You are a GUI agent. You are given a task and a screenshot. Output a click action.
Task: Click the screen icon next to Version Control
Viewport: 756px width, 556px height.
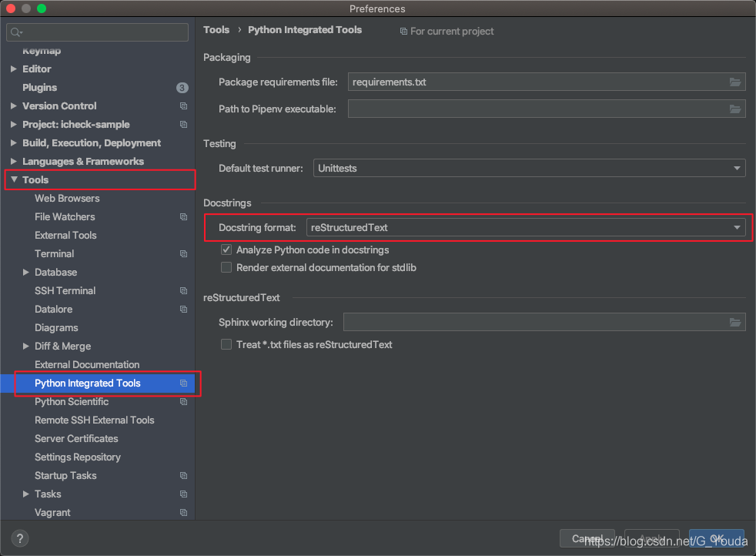point(182,106)
